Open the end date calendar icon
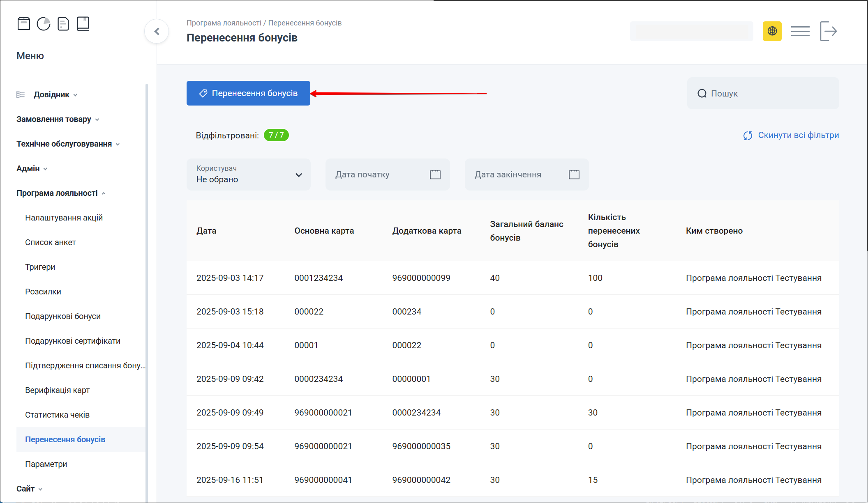868x503 pixels. (x=574, y=175)
